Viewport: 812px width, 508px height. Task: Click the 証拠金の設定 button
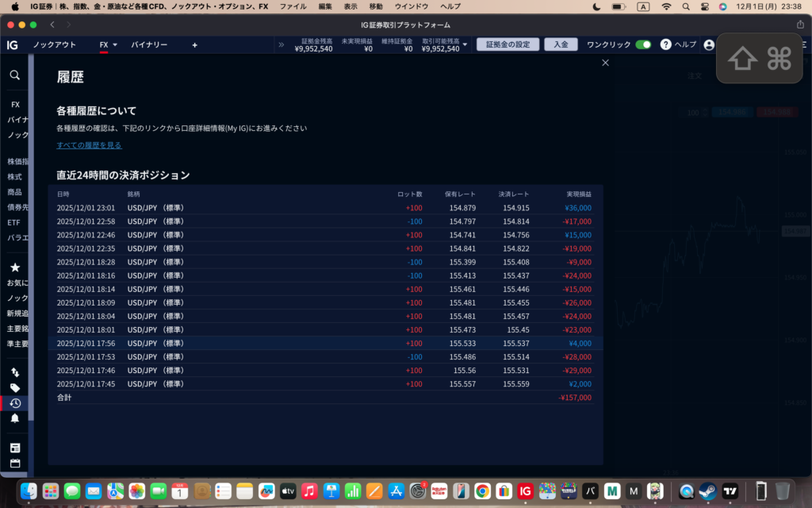[x=507, y=44]
